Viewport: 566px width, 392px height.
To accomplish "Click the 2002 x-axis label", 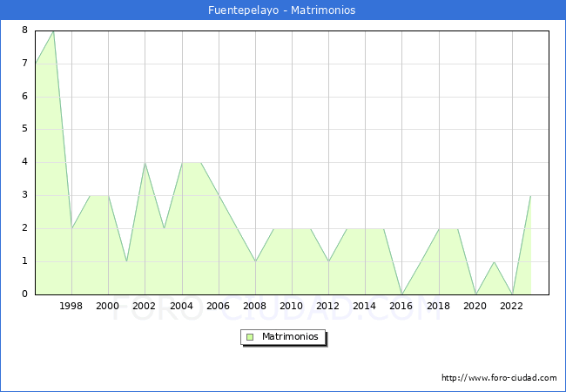I will (x=144, y=306).
